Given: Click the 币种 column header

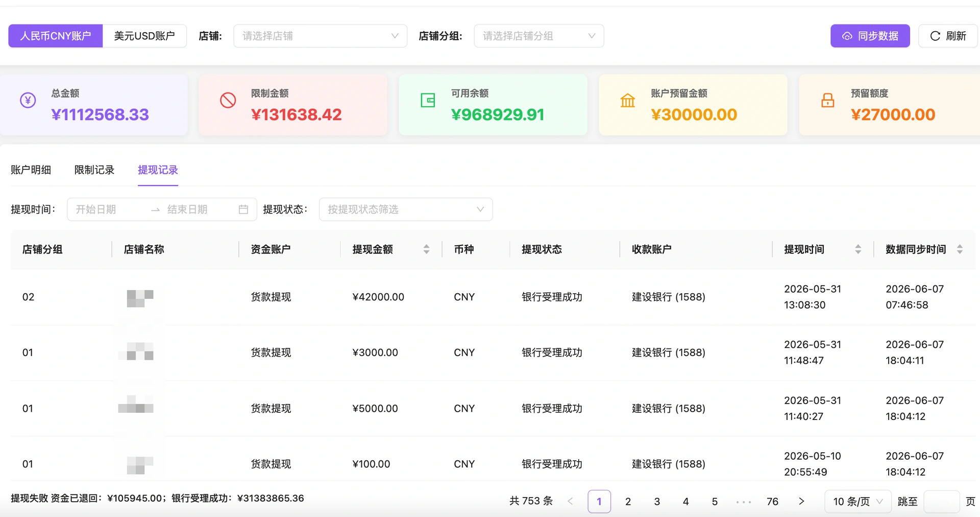Looking at the screenshot, I should click(x=464, y=249).
